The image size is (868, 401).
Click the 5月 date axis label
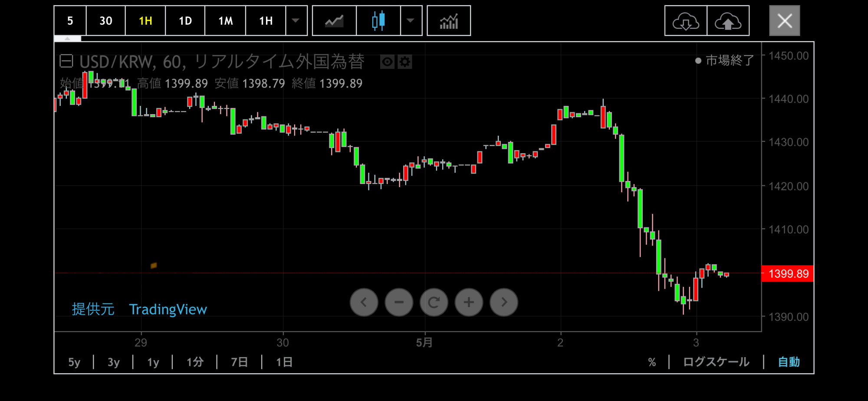424,343
